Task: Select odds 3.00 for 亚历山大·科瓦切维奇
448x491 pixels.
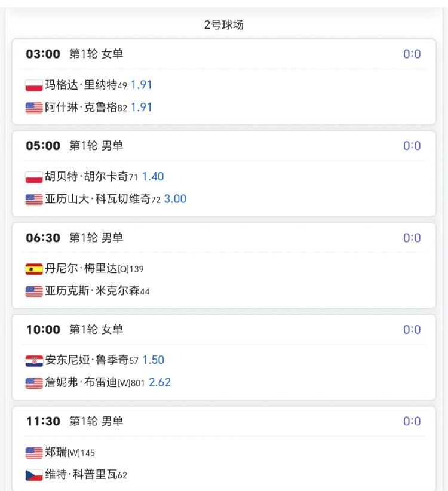Action: pos(175,199)
